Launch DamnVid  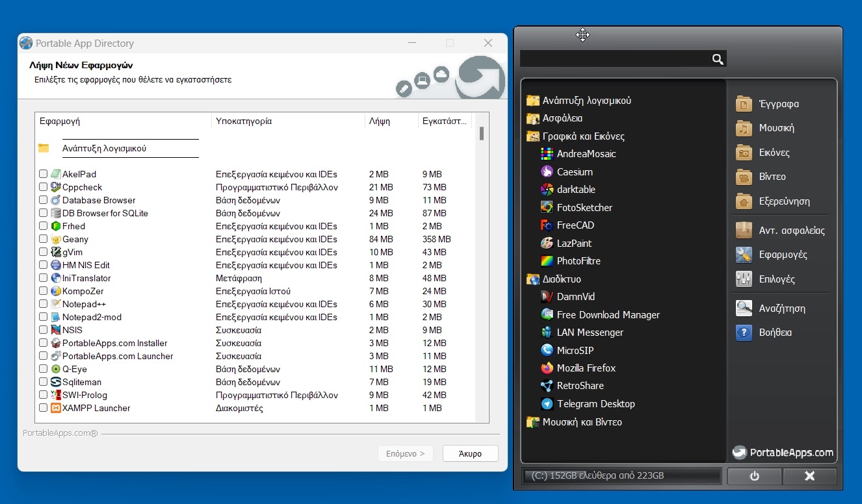point(567,297)
